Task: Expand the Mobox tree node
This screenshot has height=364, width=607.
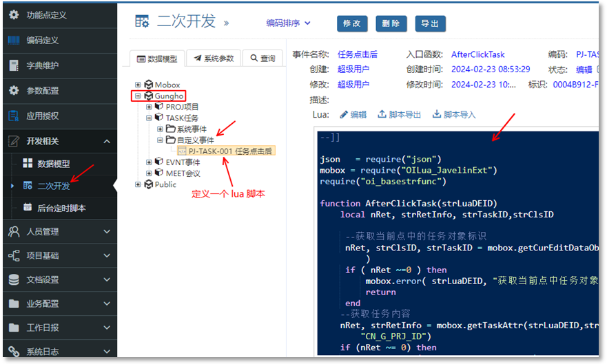Action: pos(138,85)
